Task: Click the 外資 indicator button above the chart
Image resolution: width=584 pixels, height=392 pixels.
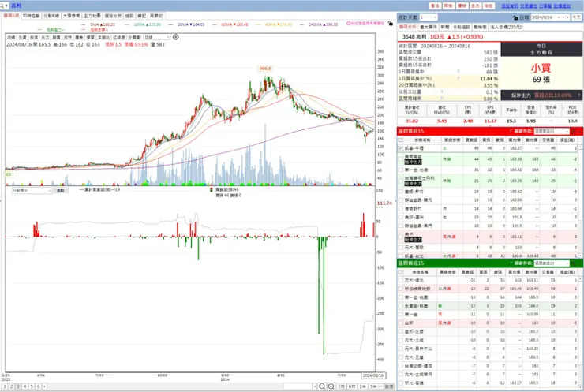Action: (x=22, y=37)
